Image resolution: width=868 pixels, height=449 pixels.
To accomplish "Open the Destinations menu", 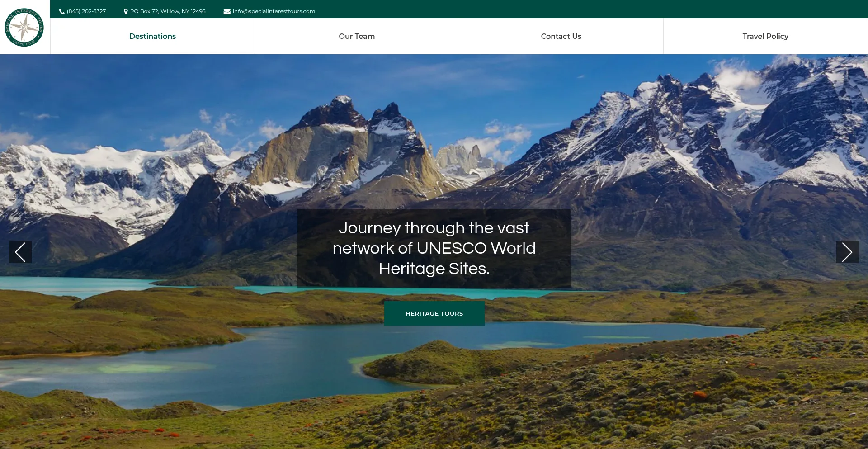I will coord(152,36).
